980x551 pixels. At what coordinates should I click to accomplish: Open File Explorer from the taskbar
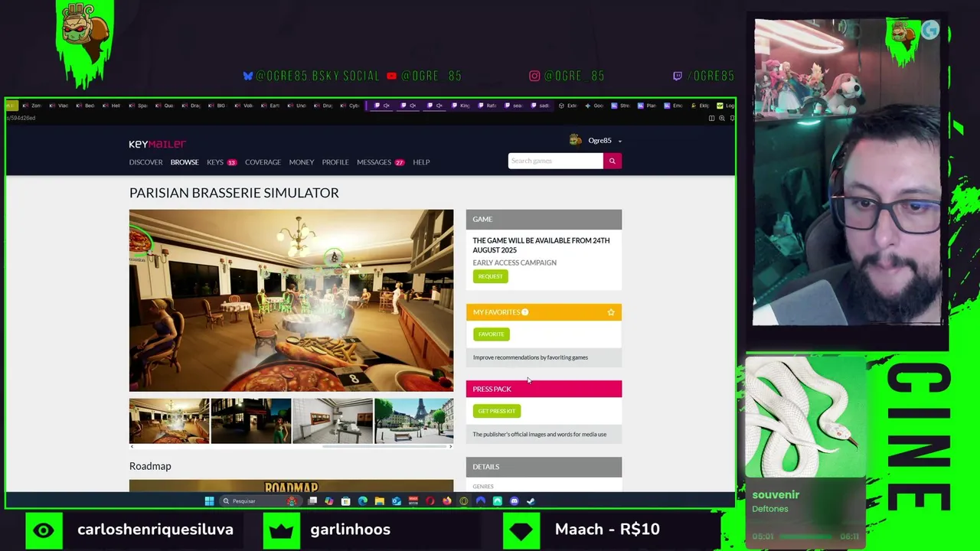pyautogui.click(x=379, y=501)
